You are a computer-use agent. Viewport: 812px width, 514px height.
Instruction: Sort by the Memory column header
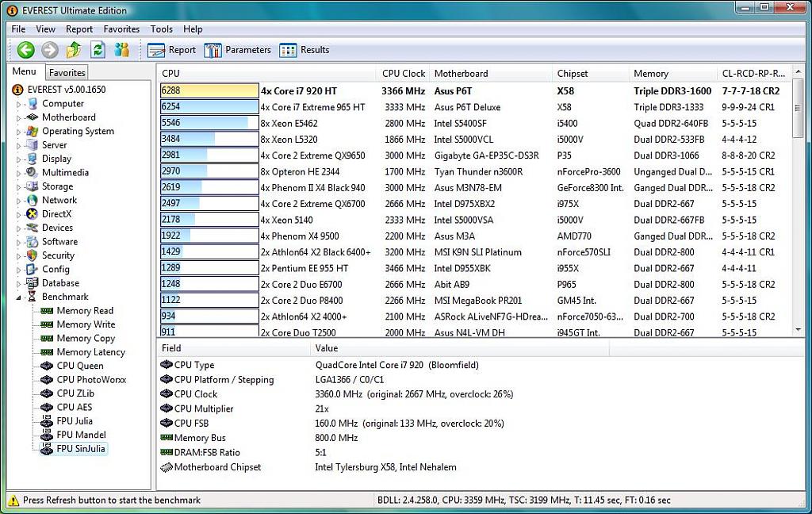[672, 74]
